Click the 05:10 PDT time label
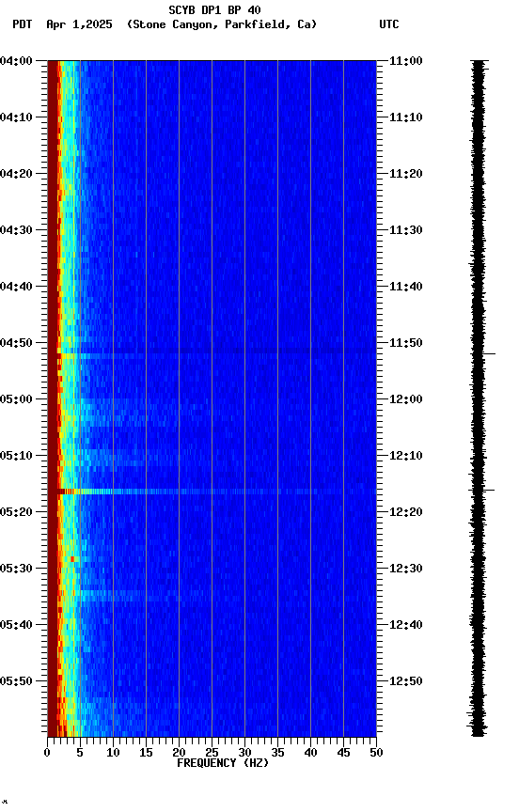The image size is (519, 812). (x=16, y=456)
